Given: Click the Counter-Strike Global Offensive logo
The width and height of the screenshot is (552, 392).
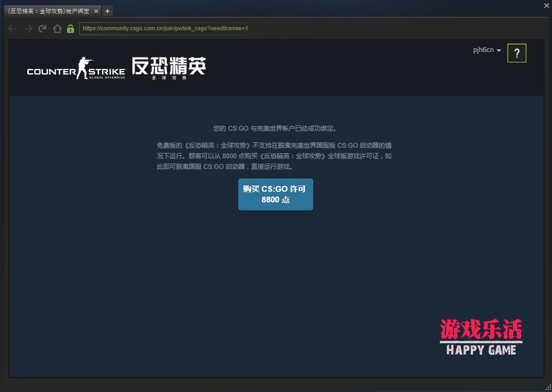Looking at the screenshot, I should point(76,69).
